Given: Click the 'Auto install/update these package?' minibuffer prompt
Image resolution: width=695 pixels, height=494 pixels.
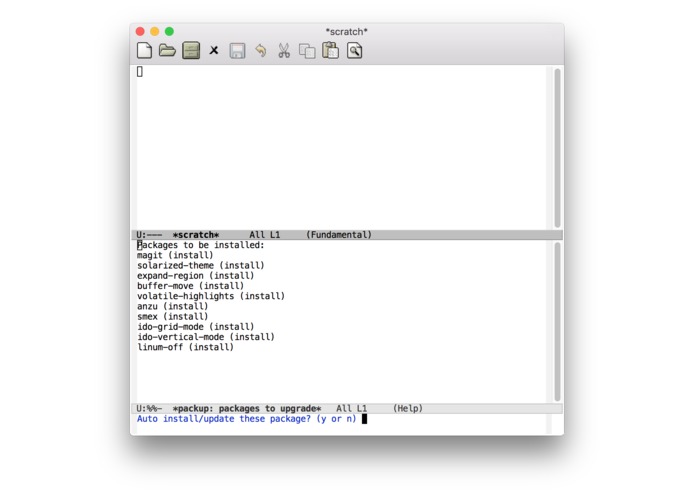Looking at the screenshot, I should (246, 419).
